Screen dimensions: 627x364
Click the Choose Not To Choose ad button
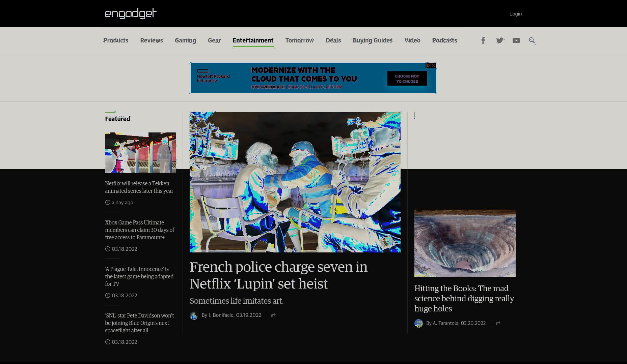pos(407,79)
